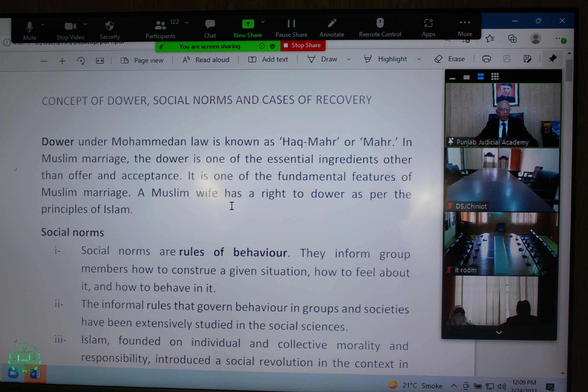Click the rotate page icon
The height and width of the screenshot is (392, 588).
(x=81, y=61)
